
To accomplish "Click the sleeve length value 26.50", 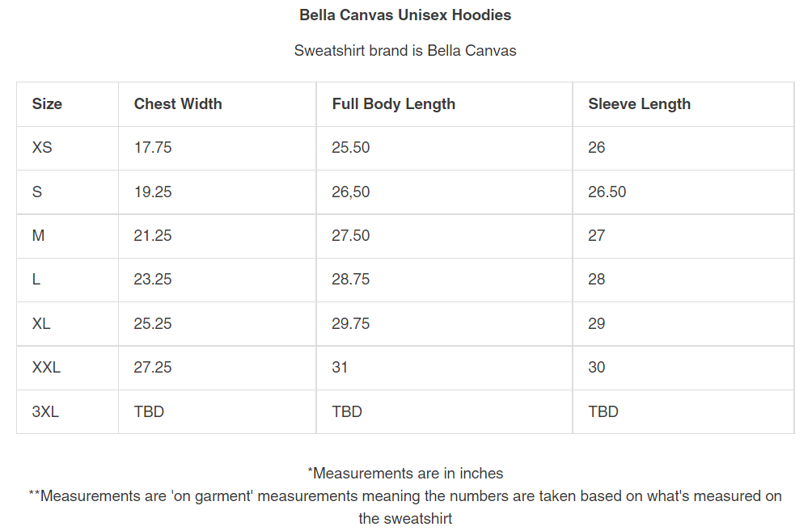I will click(x=607, y=192).
